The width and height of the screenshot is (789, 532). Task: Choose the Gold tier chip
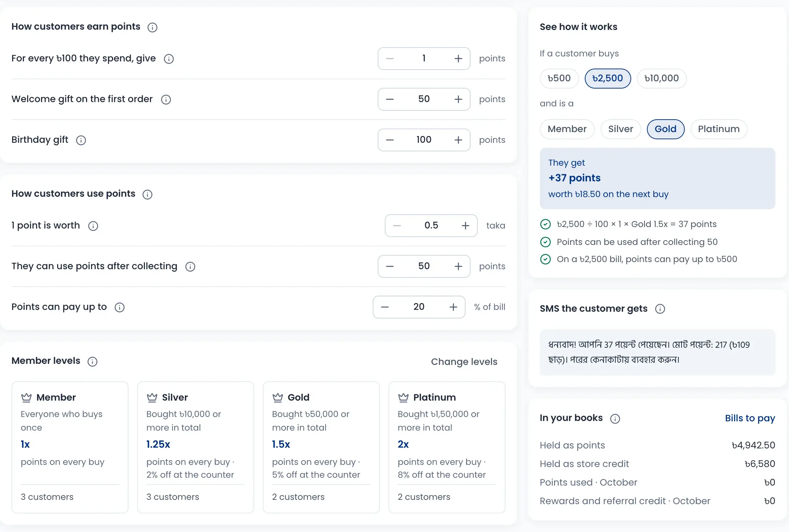pyautogui.click(x=665, y=129)
